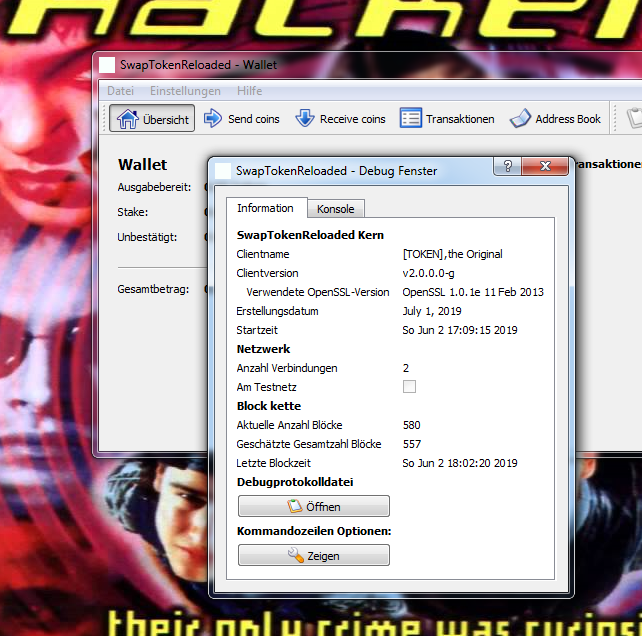This screenshot has height=637, width=642.
Task: Click the Address Book label
Action: (x=568, y=119)
